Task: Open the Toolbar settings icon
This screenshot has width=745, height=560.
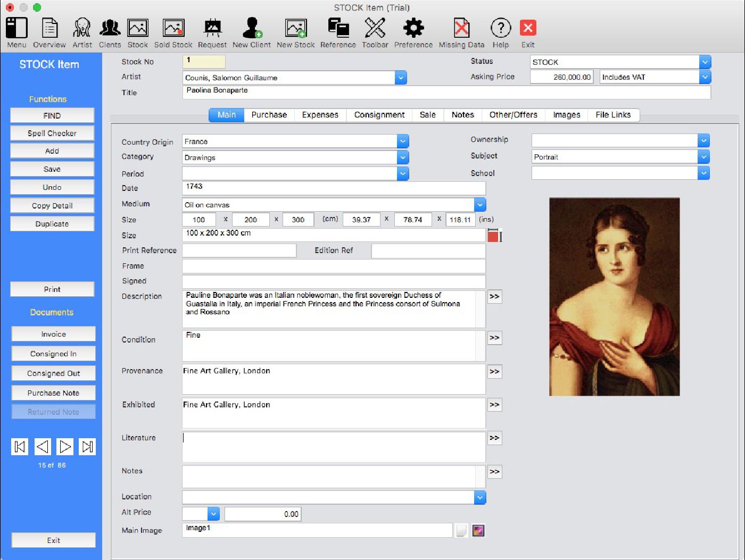Action: coord(375,33)
